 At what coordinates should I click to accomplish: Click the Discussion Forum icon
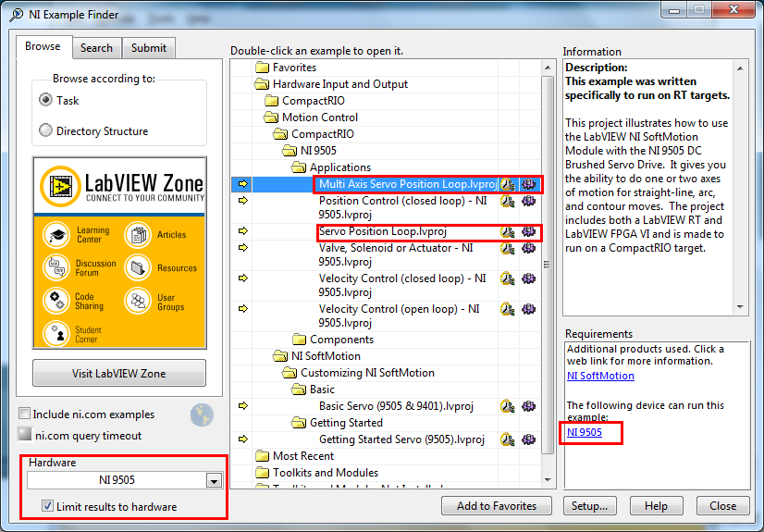57,267
